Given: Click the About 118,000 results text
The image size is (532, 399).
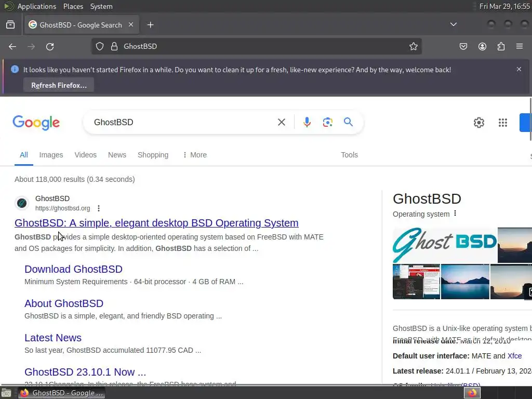Looking at the screenshot, I should [75, 179].
